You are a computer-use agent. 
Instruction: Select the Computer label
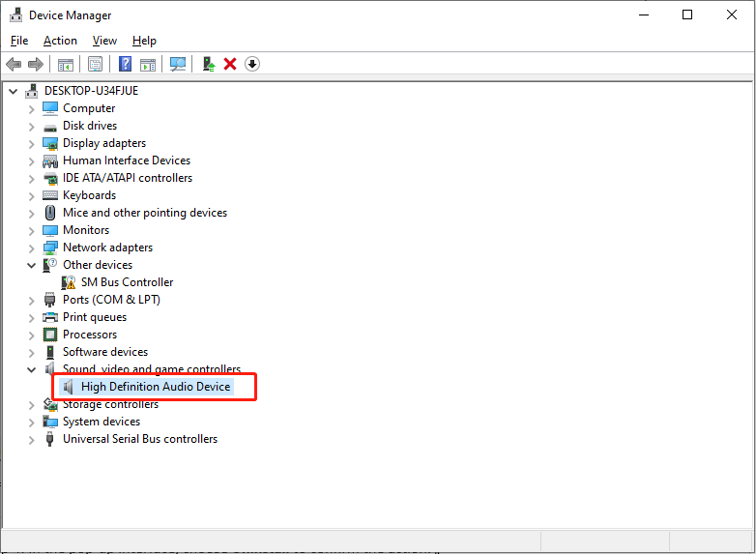(x=89, y=108)
